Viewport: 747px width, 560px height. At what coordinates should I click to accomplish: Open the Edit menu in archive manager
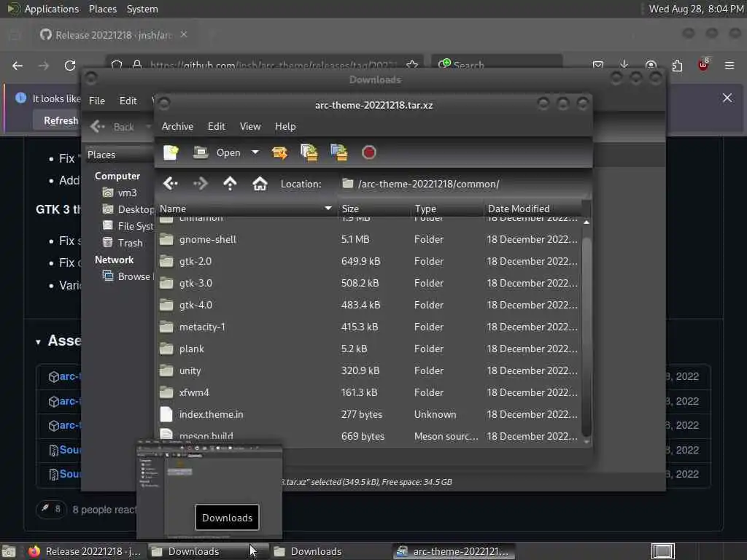coord(216,126)
